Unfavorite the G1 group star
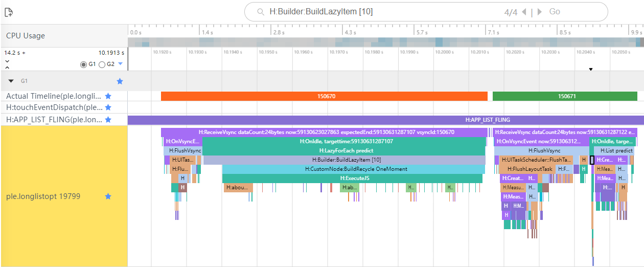The width and height of the screenshot is (644, 267). tap(120, 81)
